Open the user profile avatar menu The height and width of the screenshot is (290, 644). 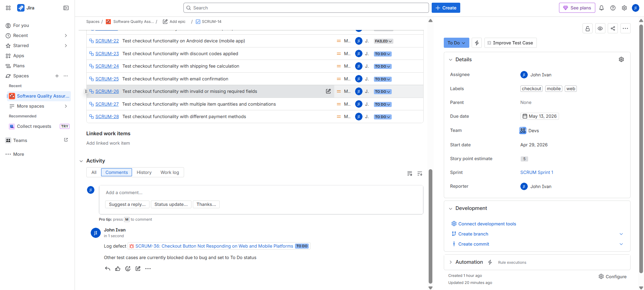coord(635,8)
